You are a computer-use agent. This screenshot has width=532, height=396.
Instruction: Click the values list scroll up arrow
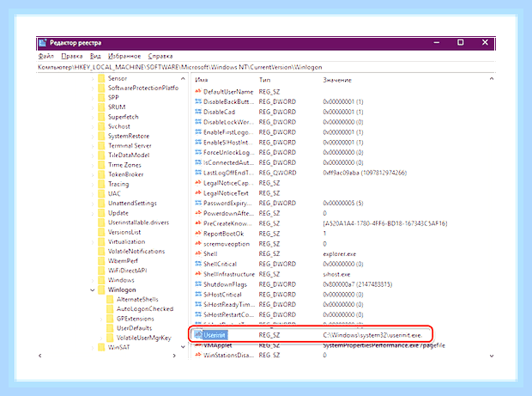coord(492,79)
